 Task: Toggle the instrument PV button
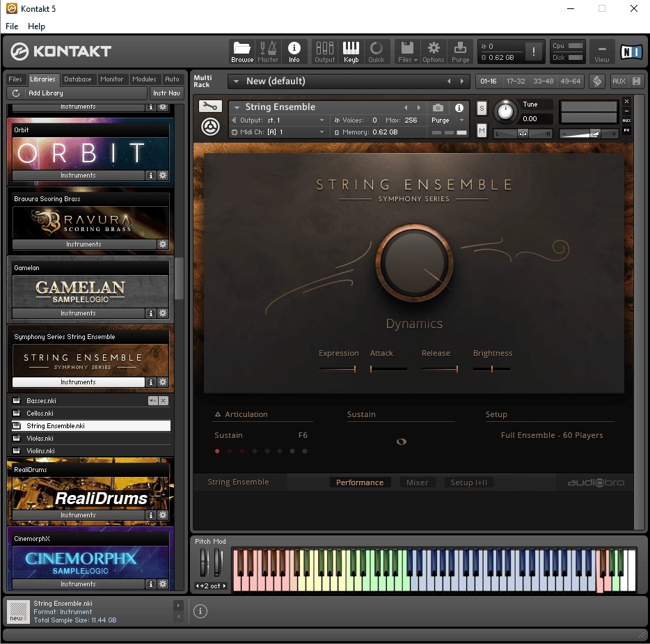click(x=627, y=130)
